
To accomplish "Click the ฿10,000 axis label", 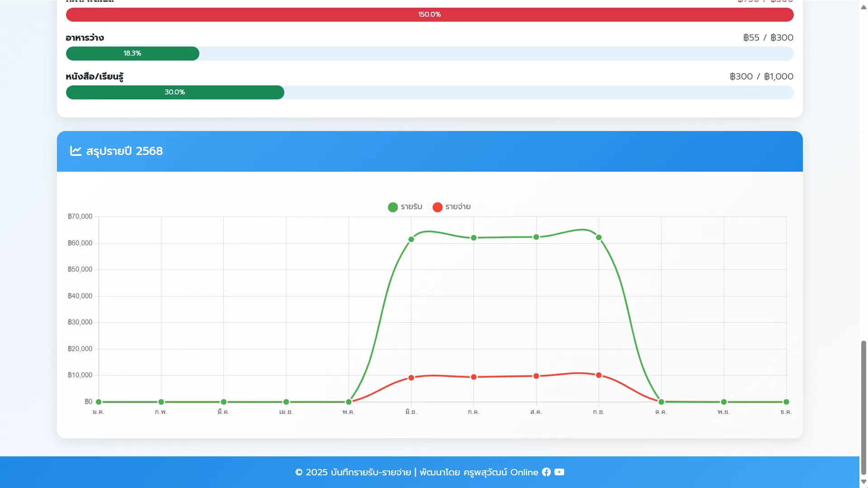I will pos(80,375).
